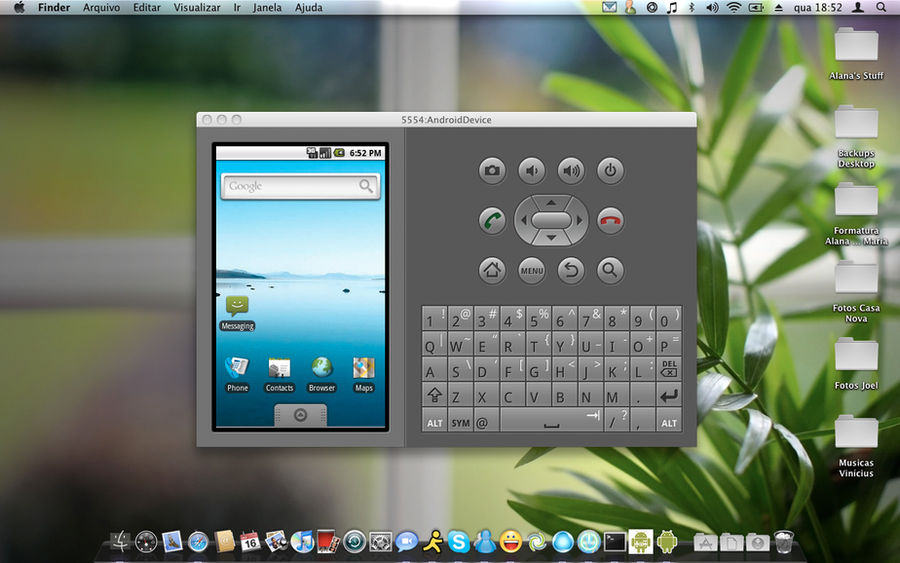Toggle the left ALT key
900x563 pixels.
435,422
